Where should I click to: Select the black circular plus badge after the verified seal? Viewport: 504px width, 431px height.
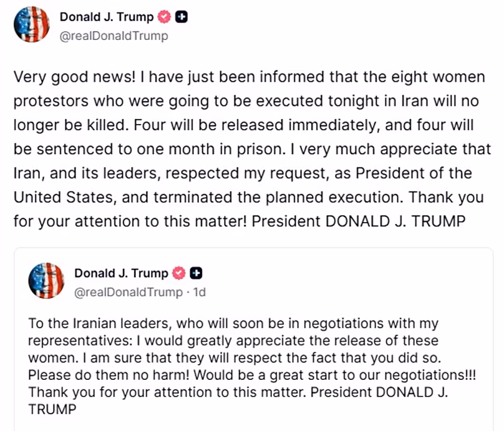click(x=181, y=17)
